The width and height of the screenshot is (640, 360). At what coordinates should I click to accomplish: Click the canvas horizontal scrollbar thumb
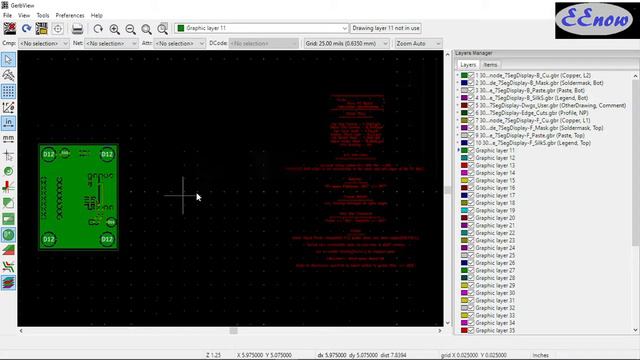(233, 331)
